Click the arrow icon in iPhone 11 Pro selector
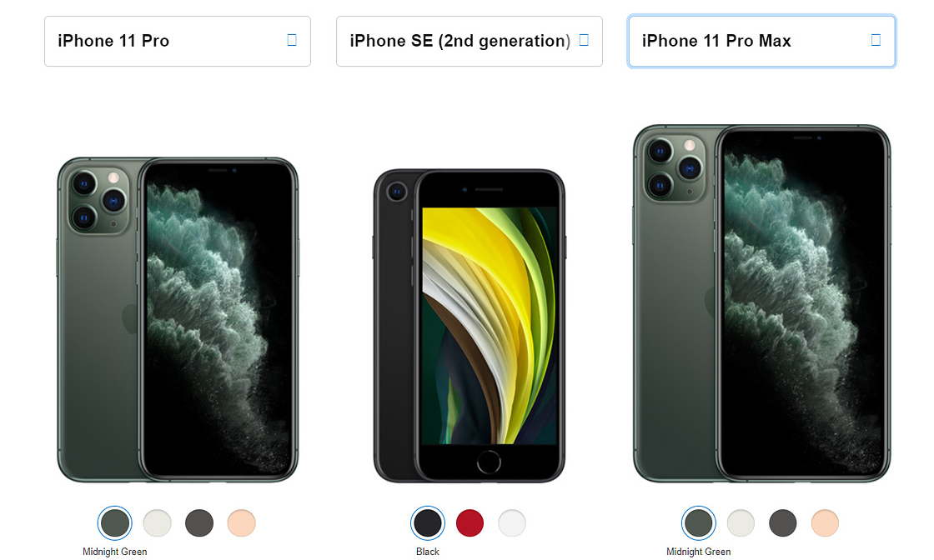The height and width of the screenshot is (560, 934). 292,40
